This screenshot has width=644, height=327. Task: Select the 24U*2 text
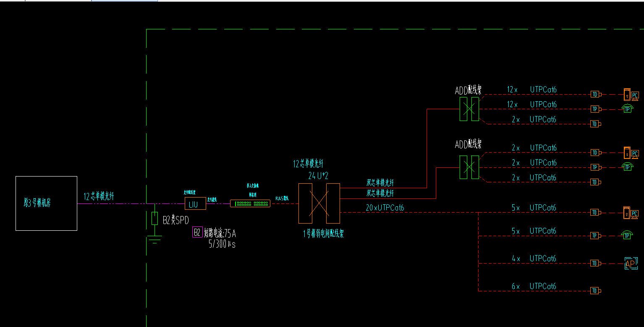click(318, 176)
